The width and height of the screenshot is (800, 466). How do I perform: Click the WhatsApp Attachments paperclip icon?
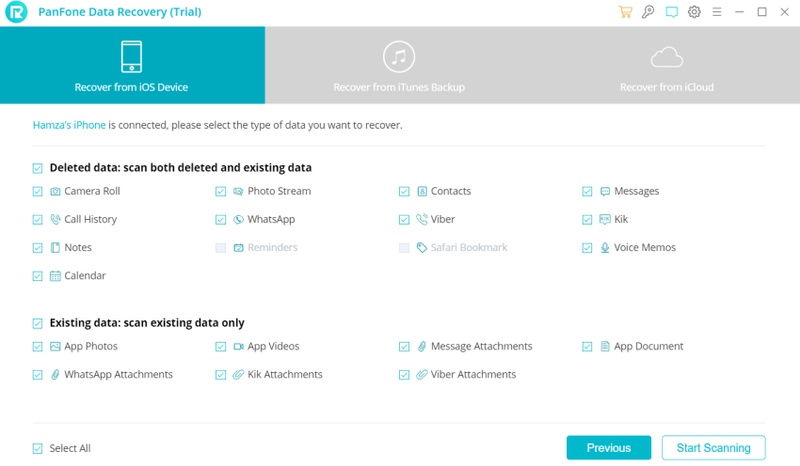click(x=55, y=375)
